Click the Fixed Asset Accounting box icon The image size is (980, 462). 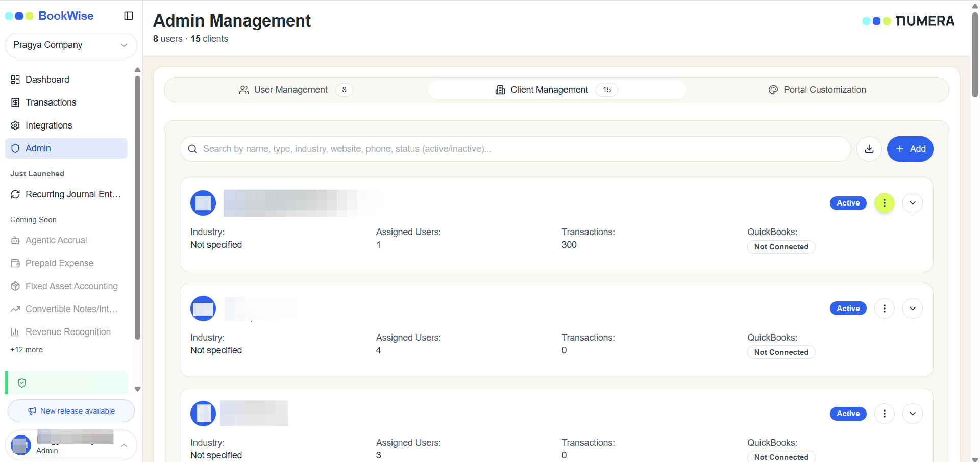15,286
